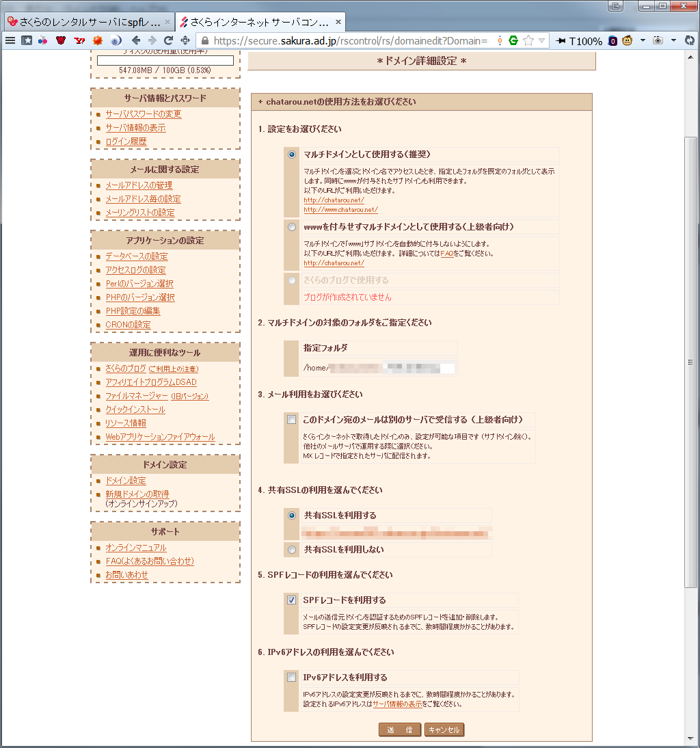This screenshot has height=748, width=700.
Task: Click the T100% zoom level indicator
Action: [586, 42]
